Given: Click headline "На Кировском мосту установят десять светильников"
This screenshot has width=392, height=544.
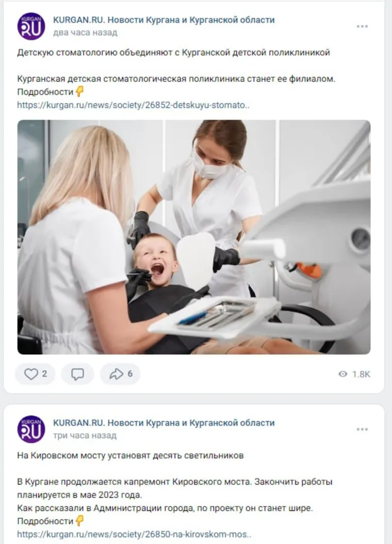Looking at the screenshot, I should (130, 455).
